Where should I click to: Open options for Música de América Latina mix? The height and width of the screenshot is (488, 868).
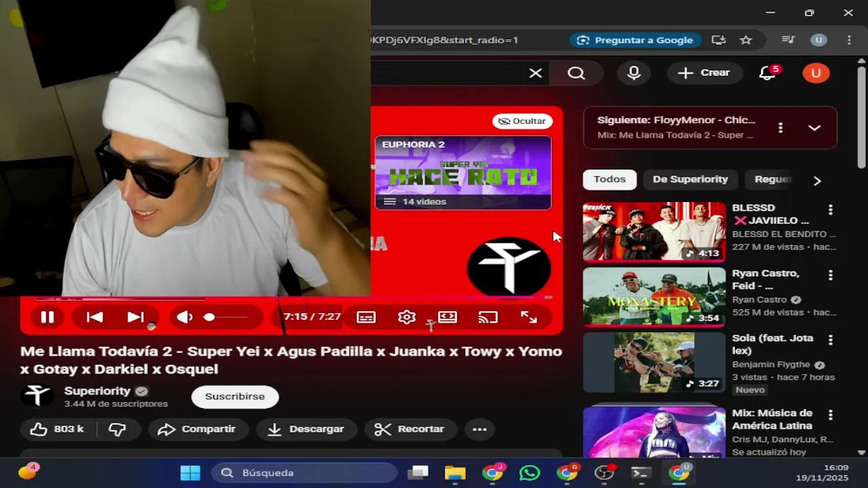click(831, 415)
